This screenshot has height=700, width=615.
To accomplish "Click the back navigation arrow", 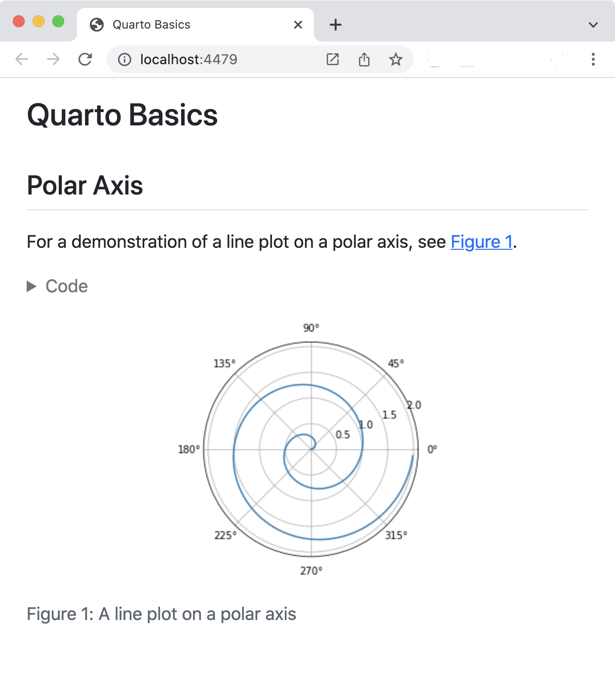I will coord(21,59).
